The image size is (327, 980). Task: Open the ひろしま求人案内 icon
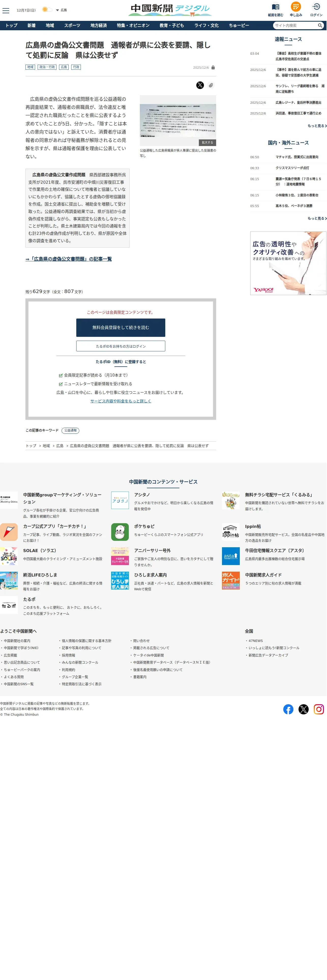pyautogui.click(x=120, y=581)
